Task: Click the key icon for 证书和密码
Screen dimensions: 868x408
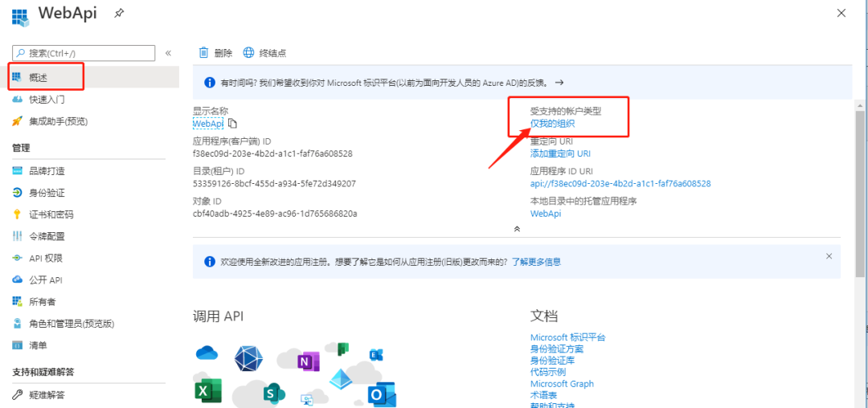Action: click(x=17, y=214)
